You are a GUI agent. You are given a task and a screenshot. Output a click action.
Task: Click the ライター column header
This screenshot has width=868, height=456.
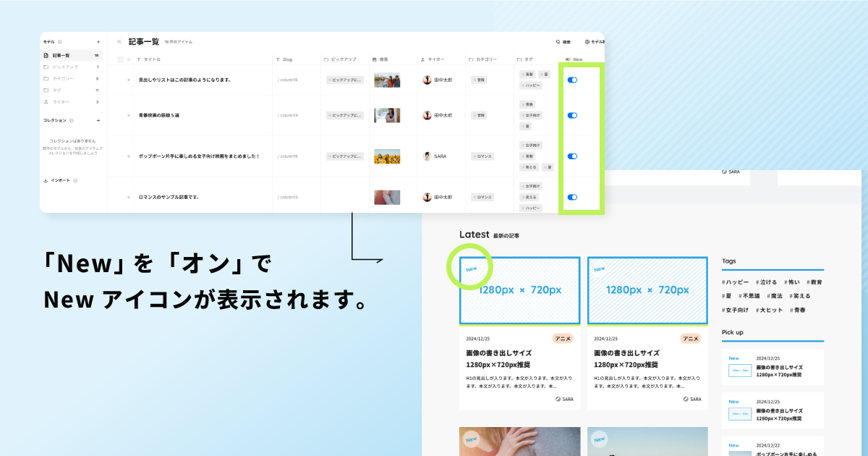(x=433, y=59)
